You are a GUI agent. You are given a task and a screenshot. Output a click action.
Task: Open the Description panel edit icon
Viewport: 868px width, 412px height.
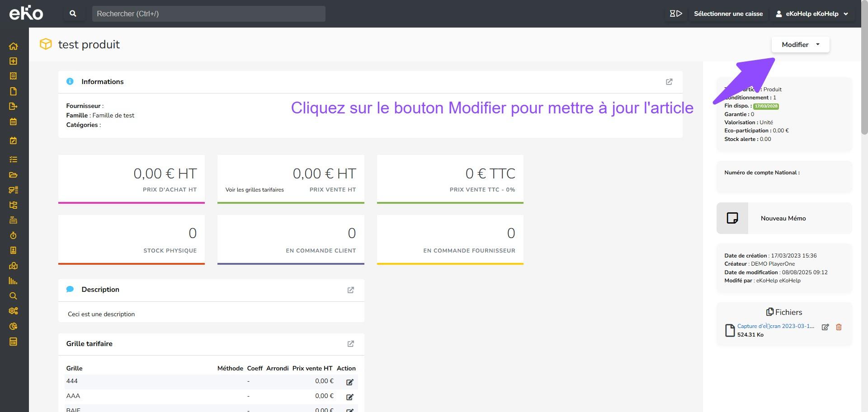click(x=350, y=290)
